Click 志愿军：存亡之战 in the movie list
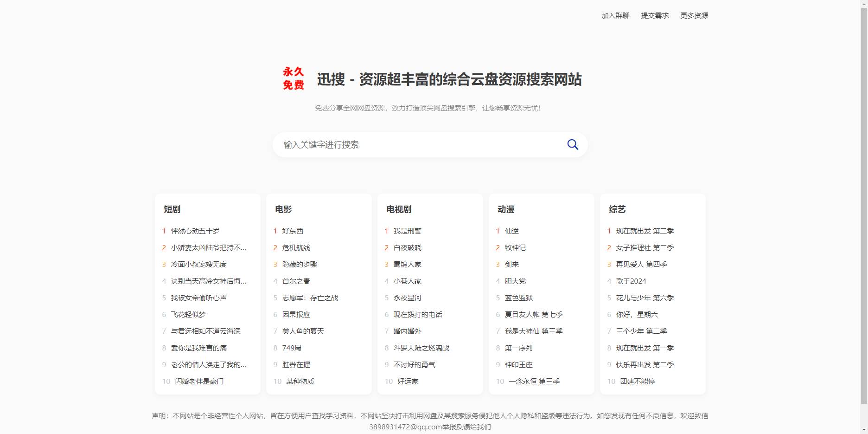This screenshot has width=868, height=434. click(x=311, y=298)
